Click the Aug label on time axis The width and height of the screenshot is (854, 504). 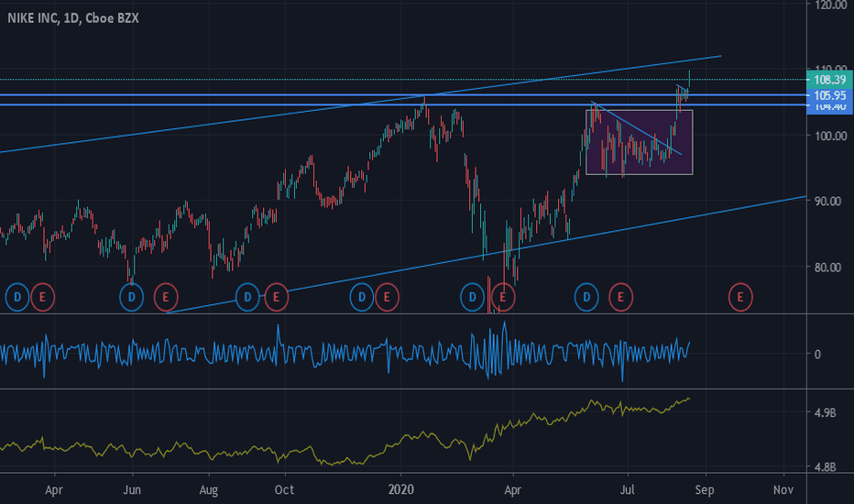tap(209, 490)
